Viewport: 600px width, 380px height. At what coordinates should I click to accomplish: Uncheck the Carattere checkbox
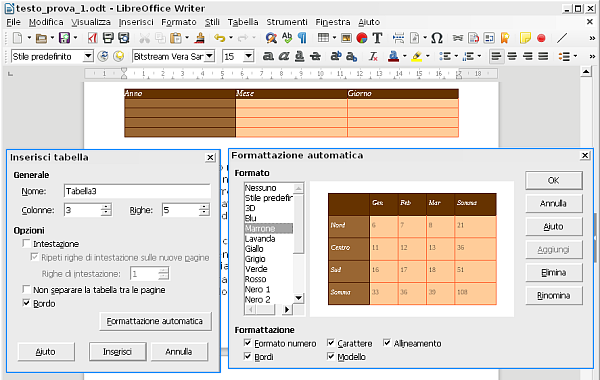331,342
